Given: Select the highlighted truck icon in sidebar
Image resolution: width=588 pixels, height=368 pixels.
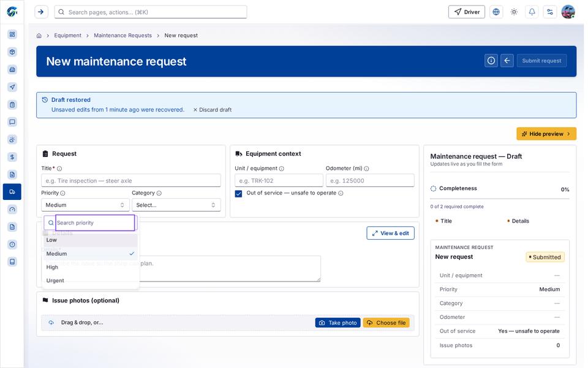Looking at the screenshot, I should point(12,192).
